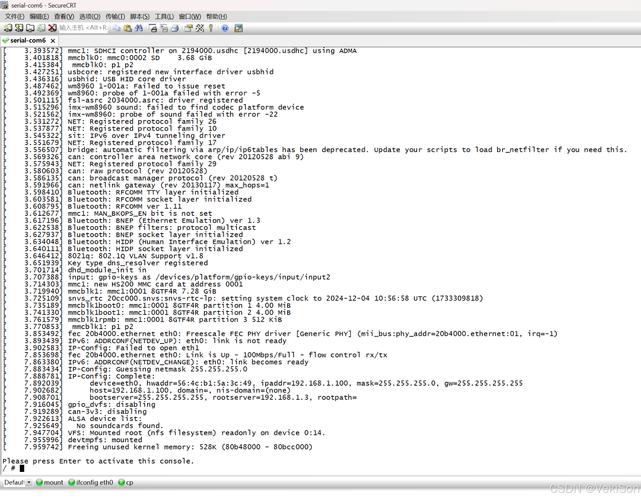Screen dimensions: 641x500
Task: Open the 传输(T) menu
Action: point(114,17)
